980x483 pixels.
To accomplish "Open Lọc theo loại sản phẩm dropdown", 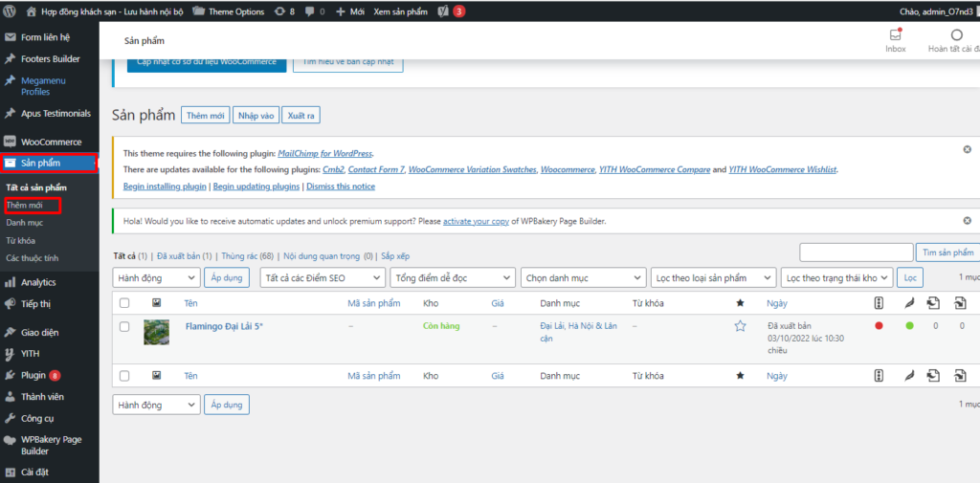I will [712, 277].
